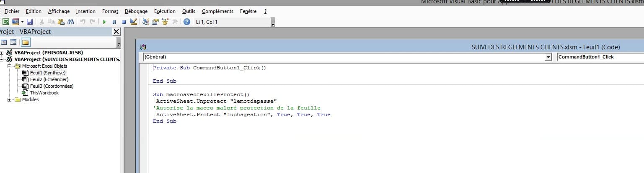The width and height of the screenshot is (644, 173).
Task: Select Feuil1 (Synthèse) in the project tree
Action: [48, 73]
